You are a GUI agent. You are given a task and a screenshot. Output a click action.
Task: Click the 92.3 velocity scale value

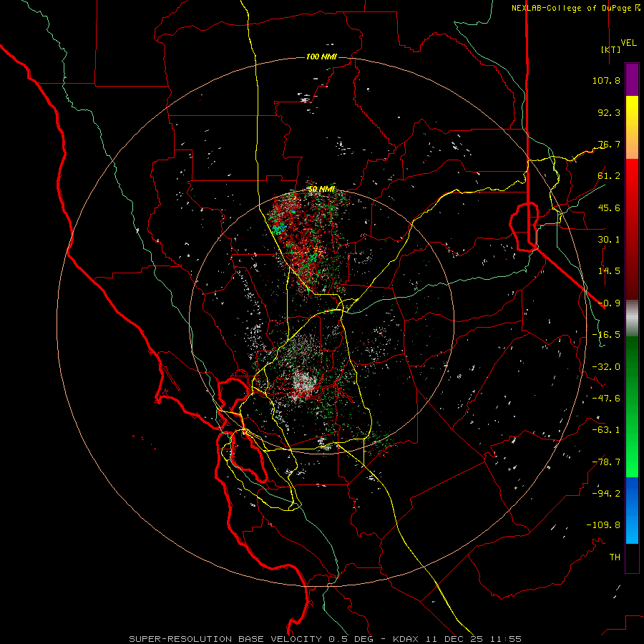tap(609, 112)
